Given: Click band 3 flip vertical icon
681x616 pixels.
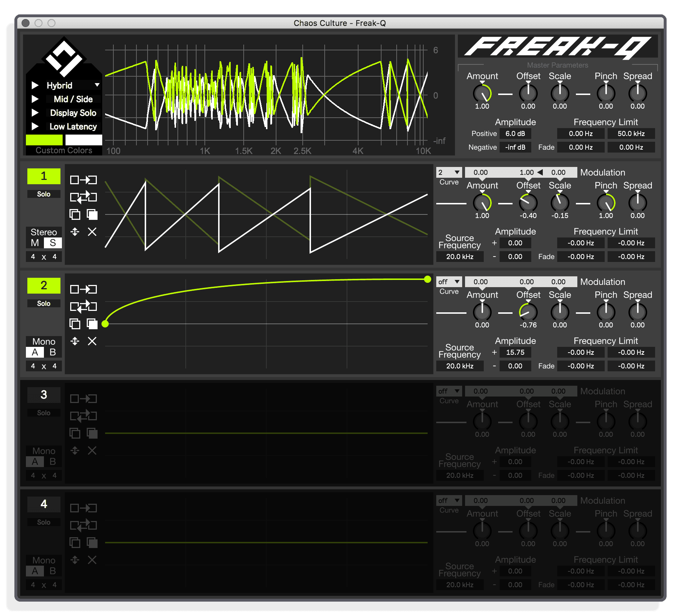Looking at the screenshot, I should (75, 450).
